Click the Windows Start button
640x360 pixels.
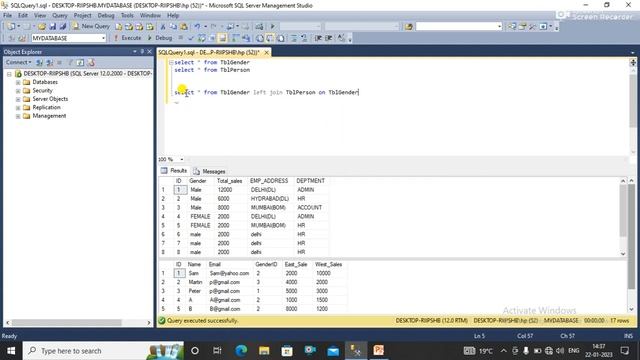pyautogui.click(x=11, y=351)
